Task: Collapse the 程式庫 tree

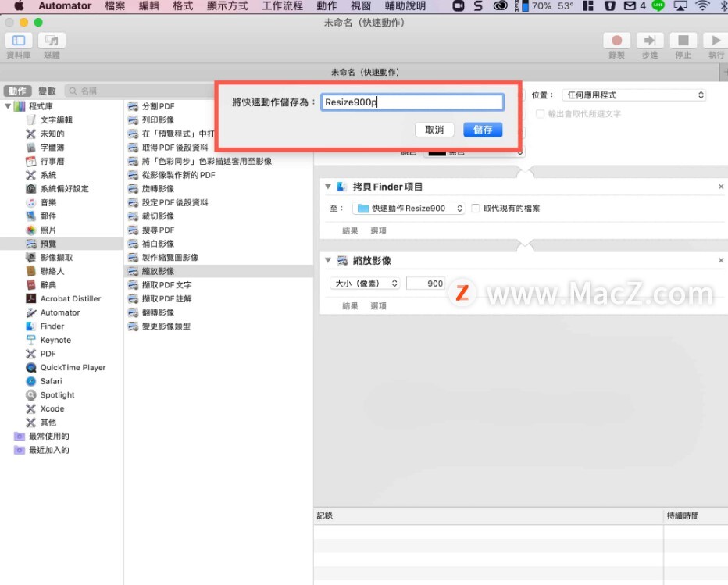Action: click(x=8, y=106)
